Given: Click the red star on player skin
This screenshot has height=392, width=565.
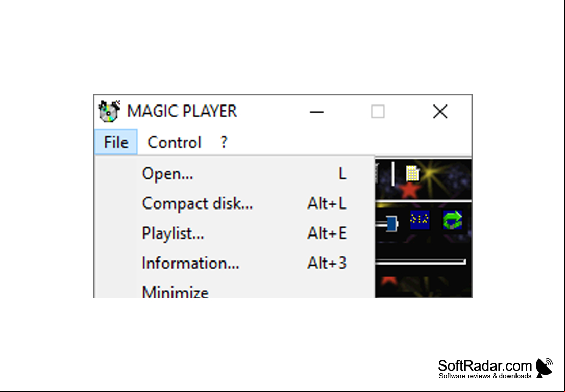Looking at the screenshot, I should coord(409,191).
